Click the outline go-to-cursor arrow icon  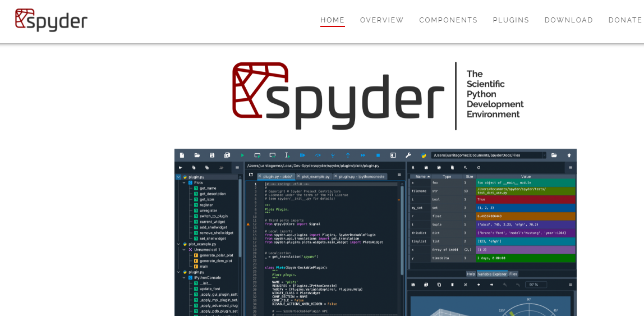point(180,168)
